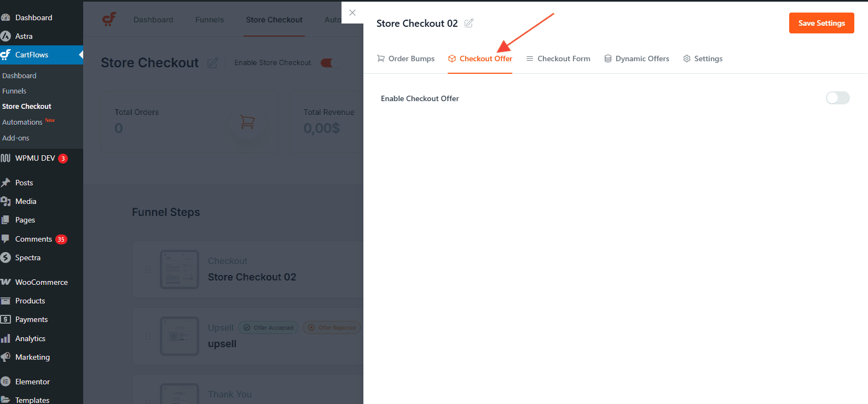The width and height of the screenshot is (868, 404).
Task: Select Automations from the CartFlows menu
Action: coord(22,121)
